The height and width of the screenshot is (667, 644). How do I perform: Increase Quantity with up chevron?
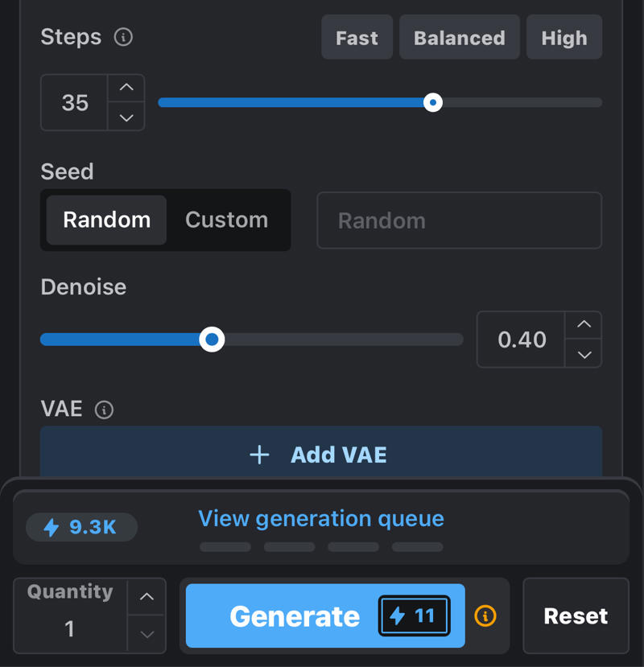[x=147, y=596]
